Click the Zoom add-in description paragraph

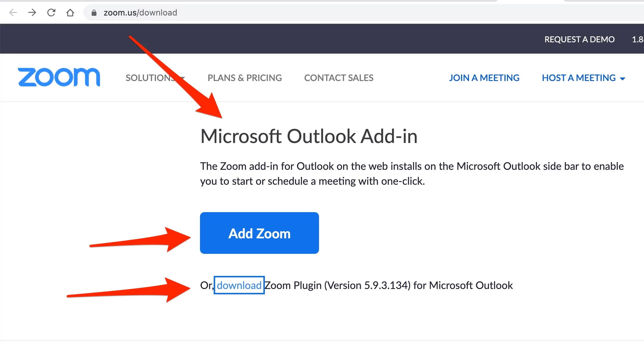click(x=412, y=173)
